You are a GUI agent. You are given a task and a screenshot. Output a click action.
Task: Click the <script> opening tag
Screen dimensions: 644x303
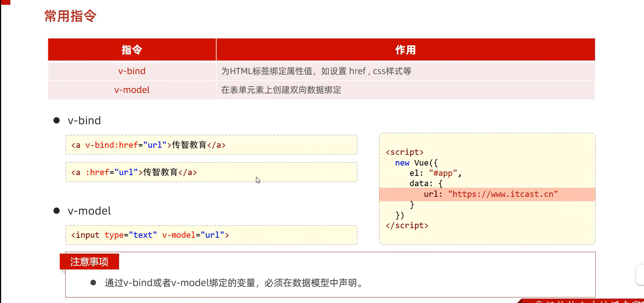click(x=405, y=152)
